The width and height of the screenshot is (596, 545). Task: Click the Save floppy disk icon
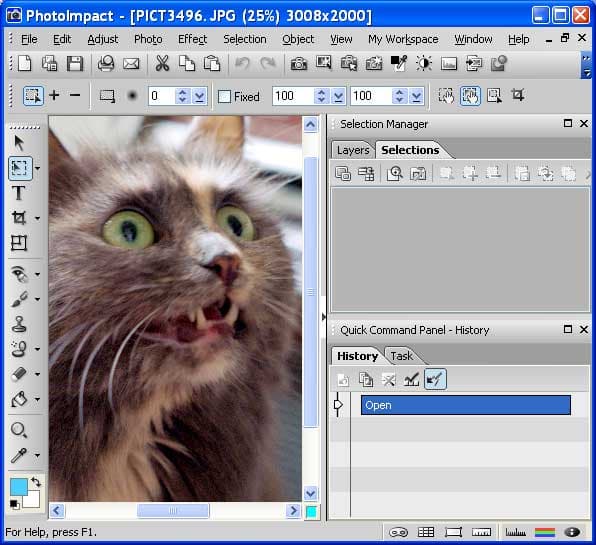[75, 63]
